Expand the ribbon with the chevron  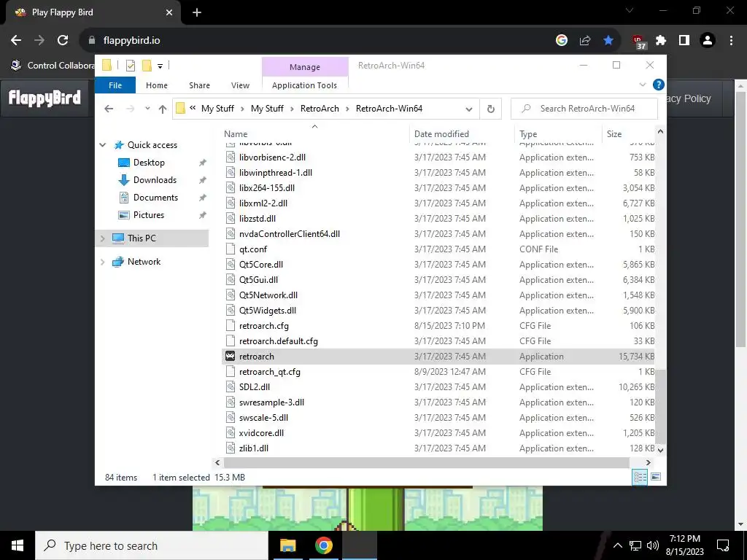coord(642,85)
